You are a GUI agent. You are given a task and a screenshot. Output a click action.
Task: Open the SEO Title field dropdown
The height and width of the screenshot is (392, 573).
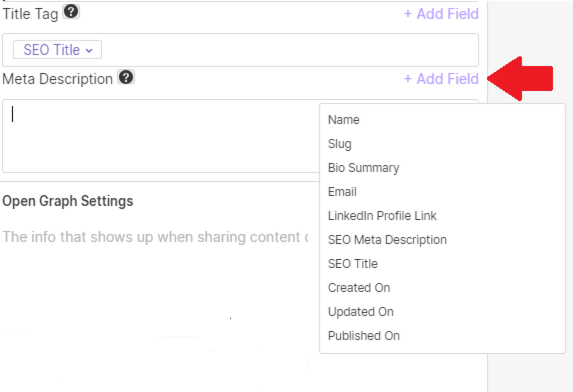(x=53, y=49)
